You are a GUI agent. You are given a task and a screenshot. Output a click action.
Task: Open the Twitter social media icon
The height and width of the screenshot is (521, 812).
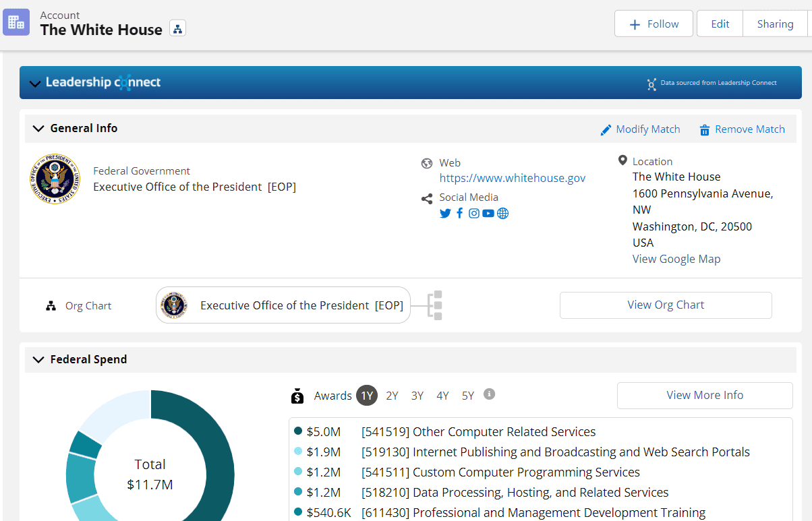click(x=445, y=214)
